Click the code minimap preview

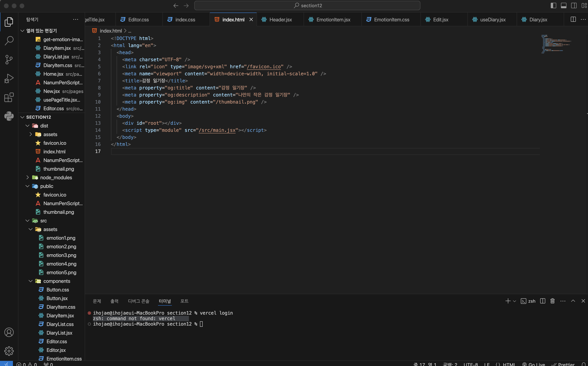(556, 44)
